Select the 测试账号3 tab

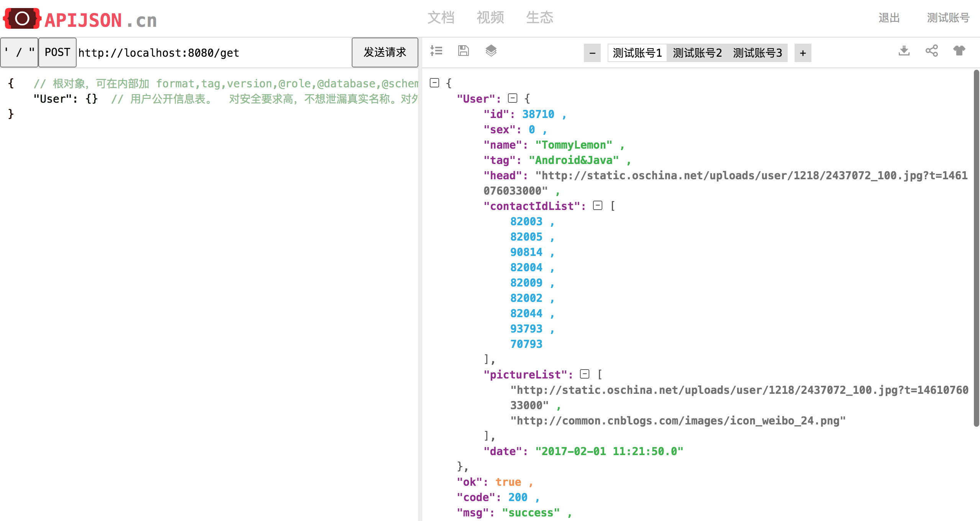pos(757,53)
